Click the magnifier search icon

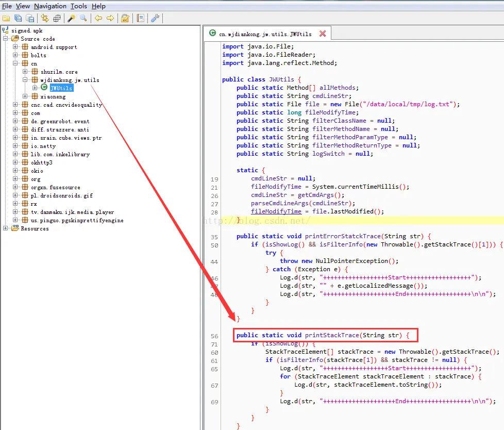click(83, 19)
